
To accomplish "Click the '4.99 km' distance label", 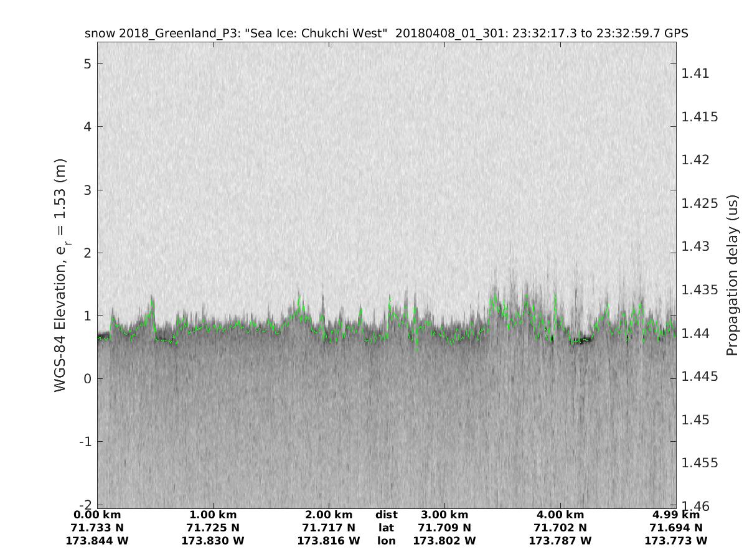I will pyautogui.click(x=676, y=515).
